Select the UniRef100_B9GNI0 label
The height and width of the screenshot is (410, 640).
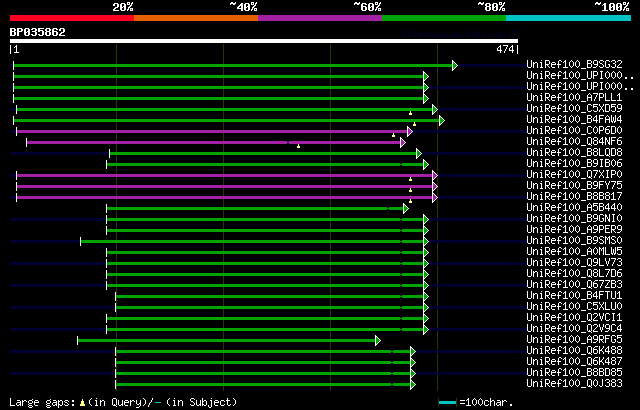574,219
